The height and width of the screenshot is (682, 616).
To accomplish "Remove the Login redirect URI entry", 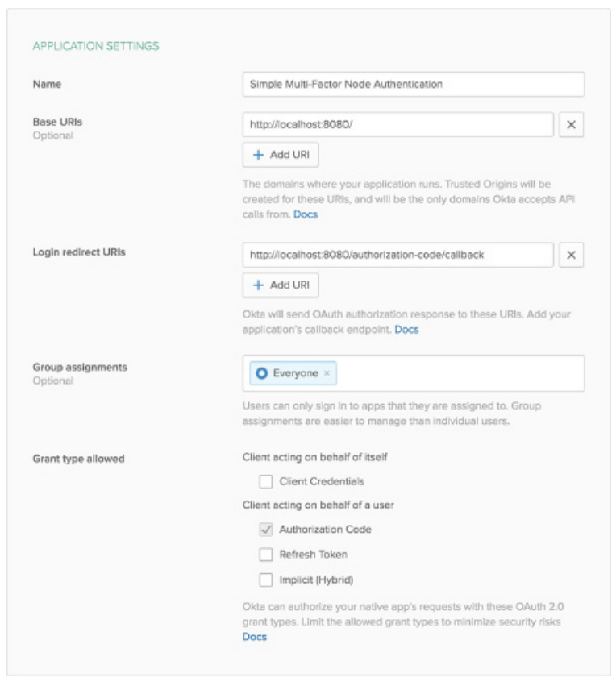I will [x=571, y=255].
